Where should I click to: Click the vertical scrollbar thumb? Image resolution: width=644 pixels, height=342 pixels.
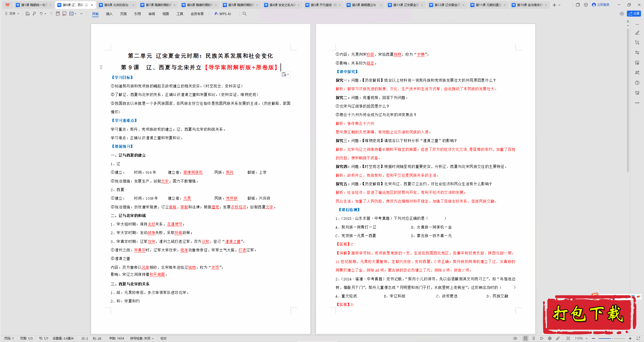coord(628,101)
